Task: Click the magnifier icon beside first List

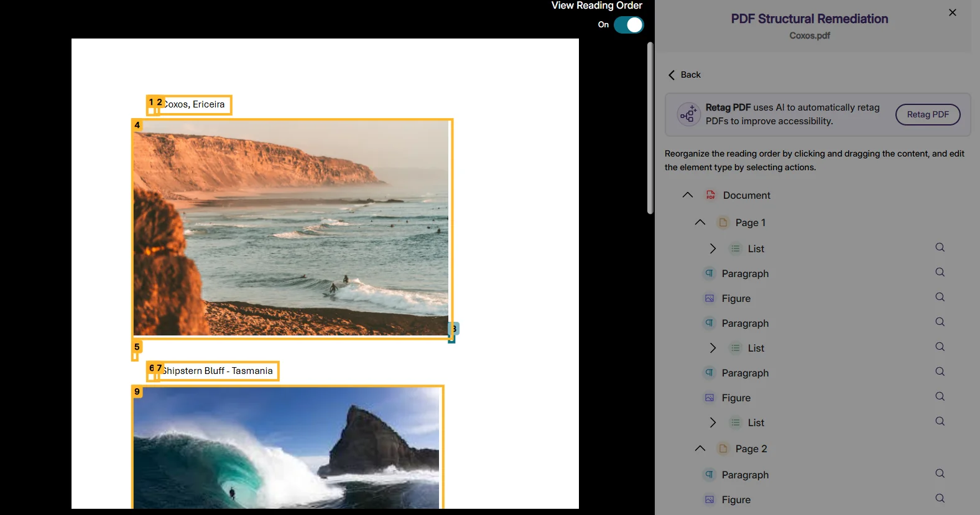Action: [940, 247]
